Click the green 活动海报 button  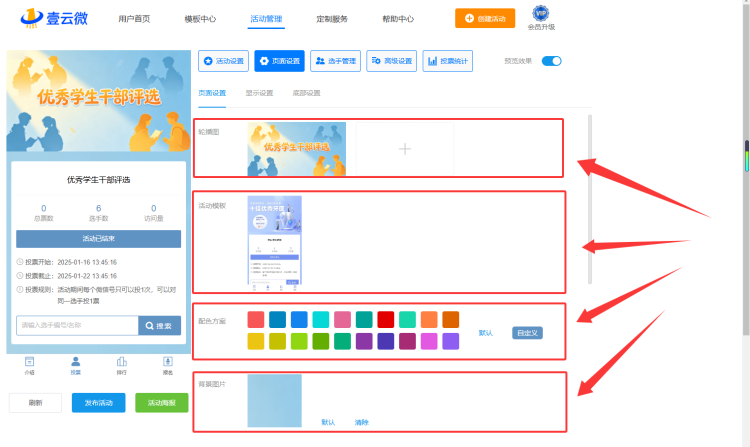(162, 403)
